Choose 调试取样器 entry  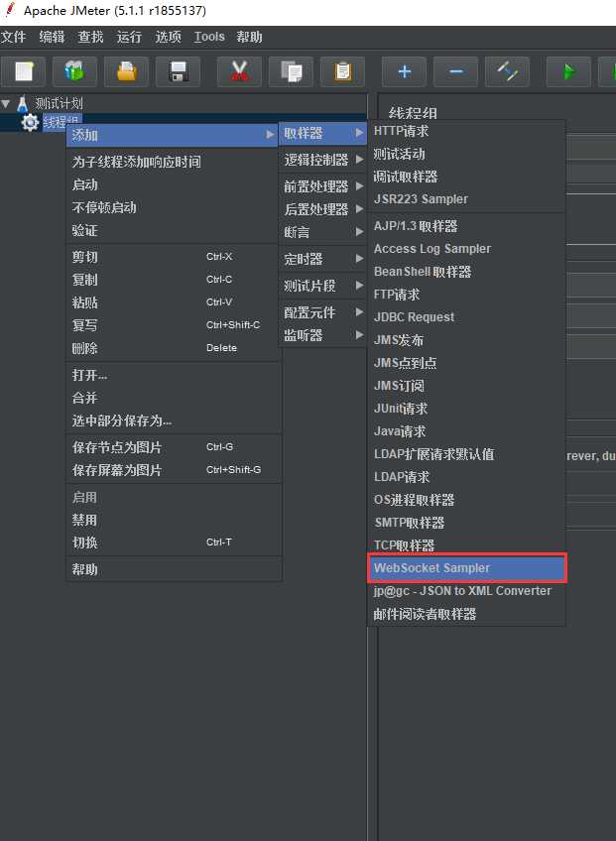click(467, 177)
